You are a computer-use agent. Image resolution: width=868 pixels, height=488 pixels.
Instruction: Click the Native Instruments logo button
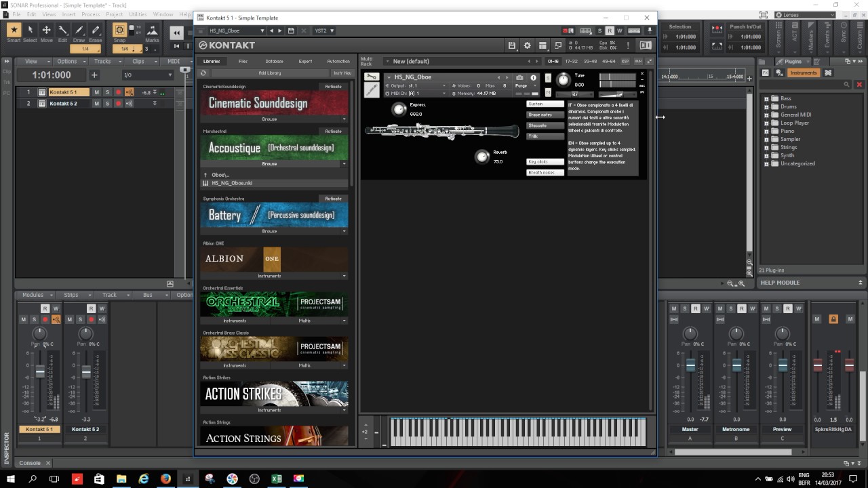pyautogui.click(x=645, y=45)
